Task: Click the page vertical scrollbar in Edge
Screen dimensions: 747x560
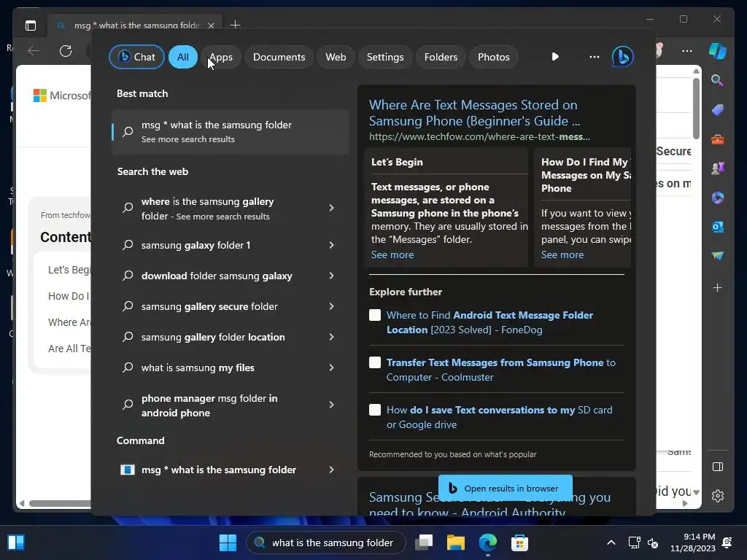Action: 696,109
